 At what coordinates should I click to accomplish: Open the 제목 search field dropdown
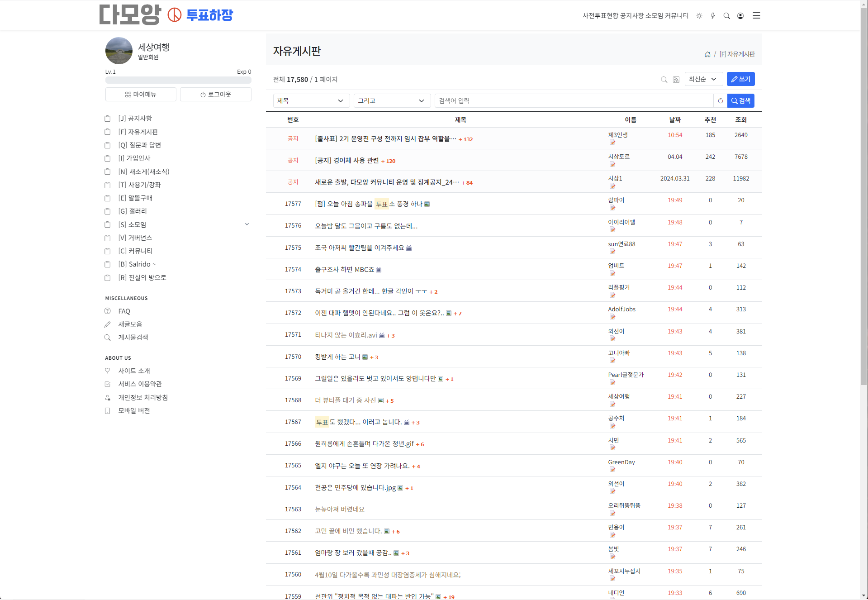[x=311, y=100]
